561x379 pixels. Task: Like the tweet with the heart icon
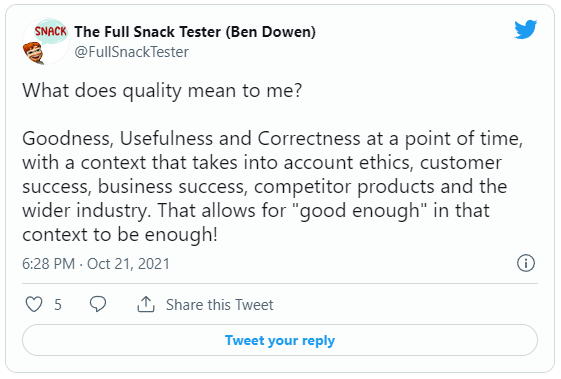(x=34, y=305)
